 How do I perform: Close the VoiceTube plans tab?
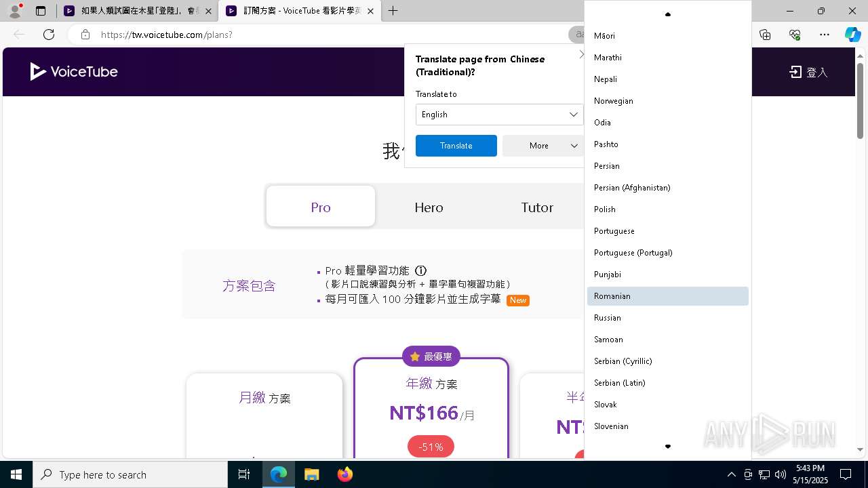(x=370, y=11)
